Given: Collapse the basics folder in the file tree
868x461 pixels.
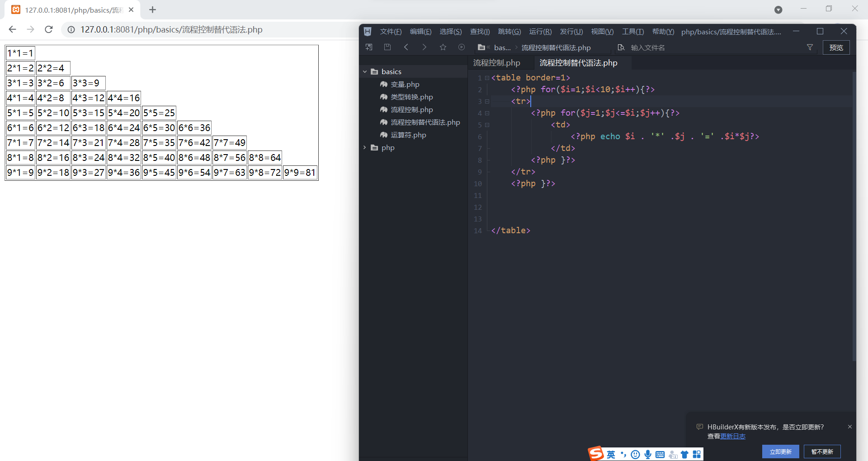Looking at the screenshot, I should pos(365,71).
